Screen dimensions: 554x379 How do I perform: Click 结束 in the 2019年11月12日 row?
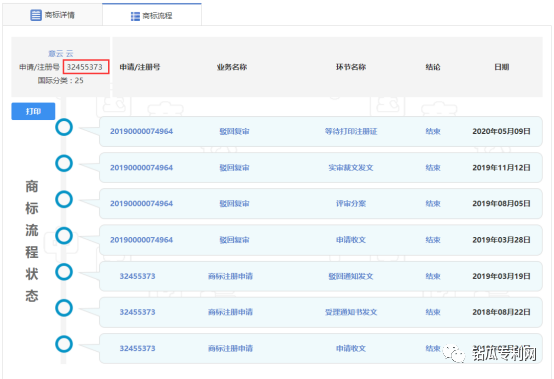tap(433, 167)
